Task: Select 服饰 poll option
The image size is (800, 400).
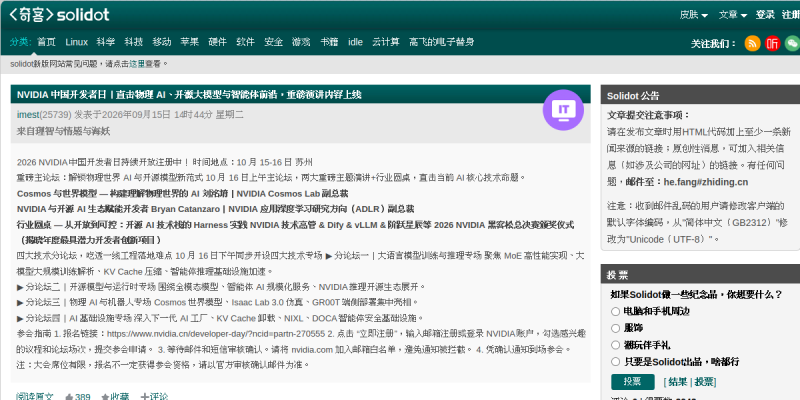Action: click(616, 328)
